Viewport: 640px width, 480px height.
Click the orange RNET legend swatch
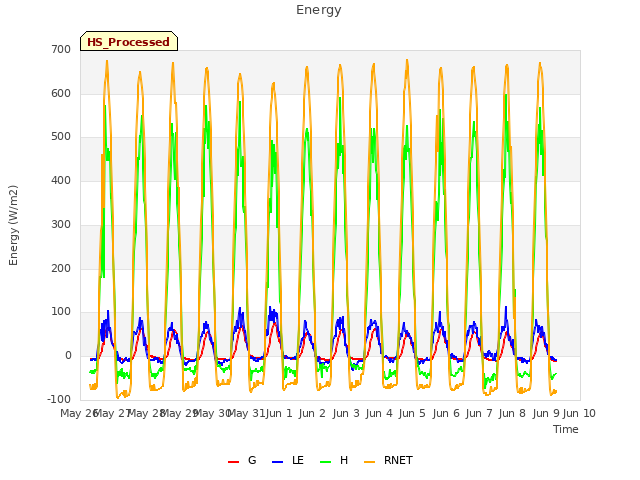[369, 462]
